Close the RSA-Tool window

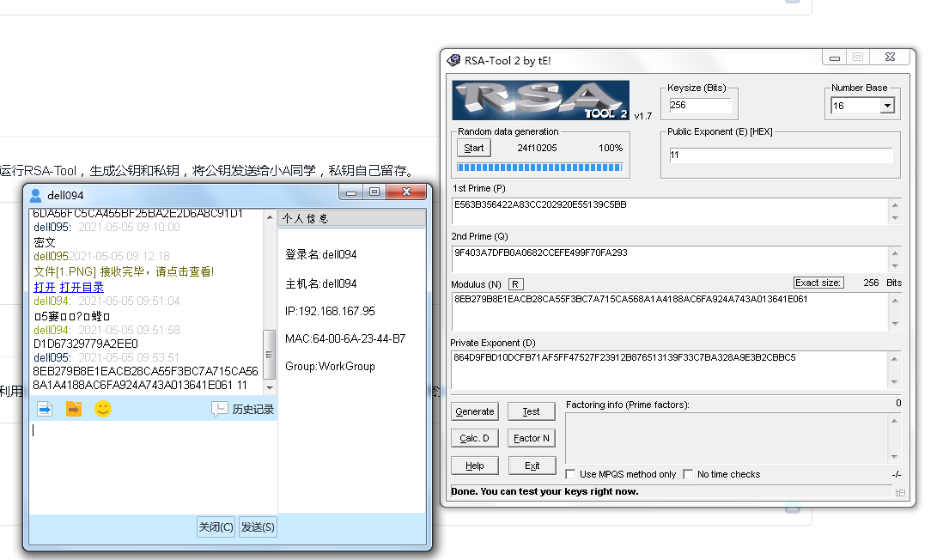click(890, 58)
